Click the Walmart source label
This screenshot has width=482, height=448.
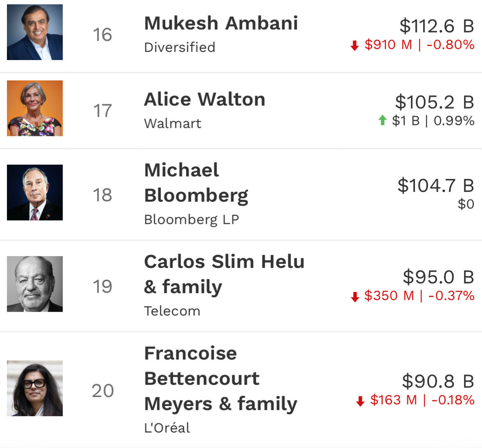tap(173, 123)
